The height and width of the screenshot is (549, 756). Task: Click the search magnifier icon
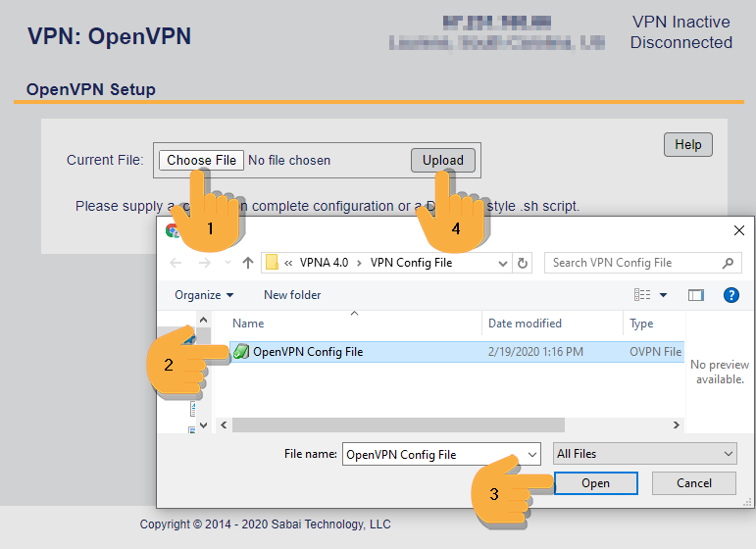pyautogui.click(x=727, y=263)
